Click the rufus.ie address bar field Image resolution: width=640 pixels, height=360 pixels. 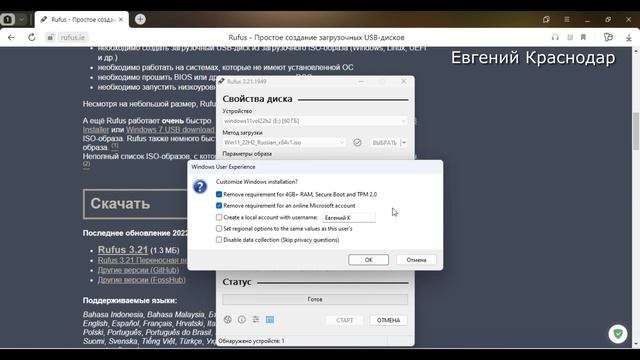tap(73, 37)
